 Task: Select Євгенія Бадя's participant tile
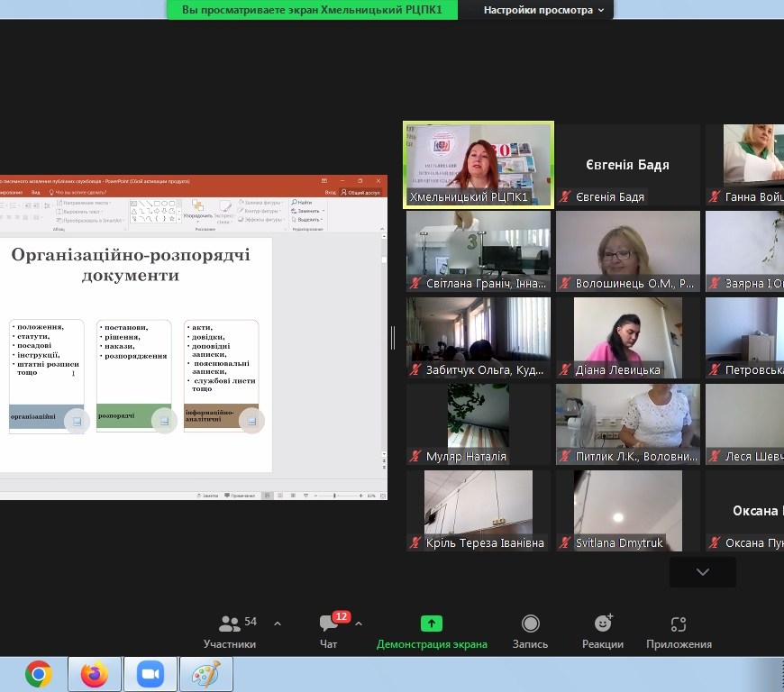[x=627, y=165]
